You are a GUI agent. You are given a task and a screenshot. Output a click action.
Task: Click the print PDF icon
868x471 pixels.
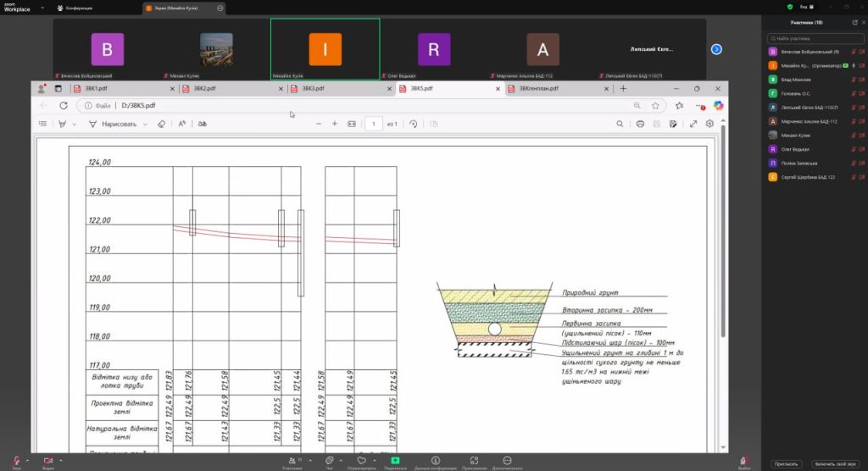coord(640,124)
